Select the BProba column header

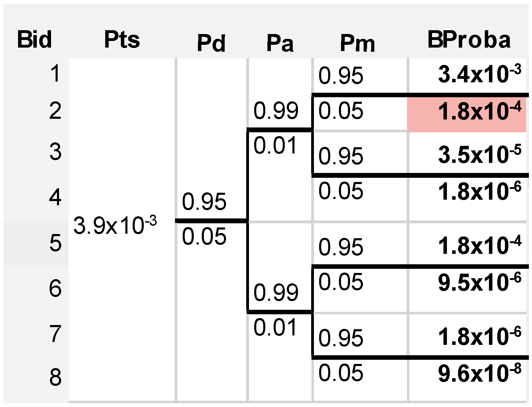(x=468, y=40)
